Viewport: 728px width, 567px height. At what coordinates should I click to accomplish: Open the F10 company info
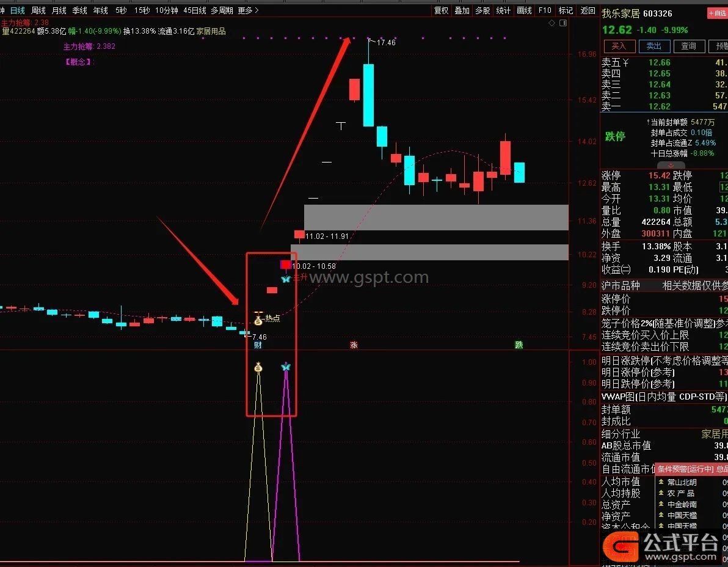545,10
